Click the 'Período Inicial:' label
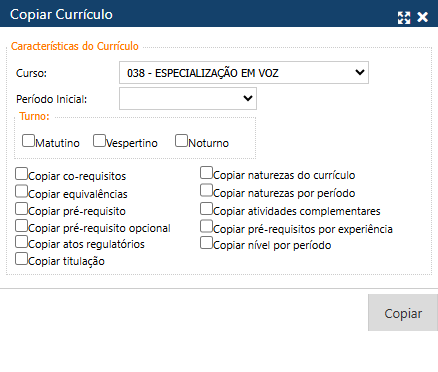This screenshot has width=438, height=372. click(52, 99)
